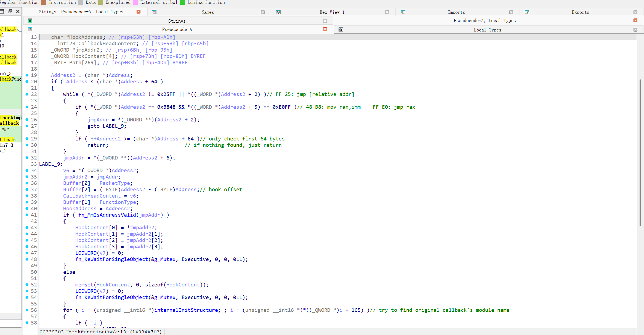Close the Local Types subview
The height and width of the screenshot is (335, 644).
coord(635,30)
